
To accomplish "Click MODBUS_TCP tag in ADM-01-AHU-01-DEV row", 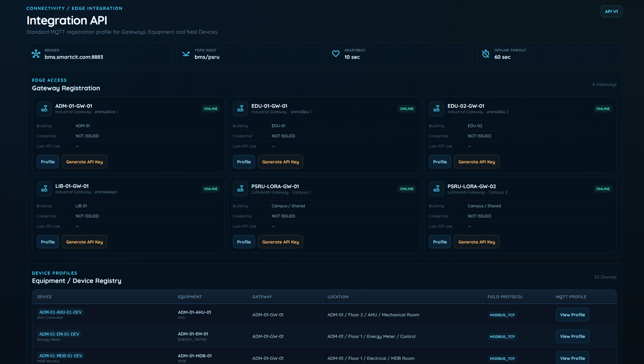I will pos(502,315).
